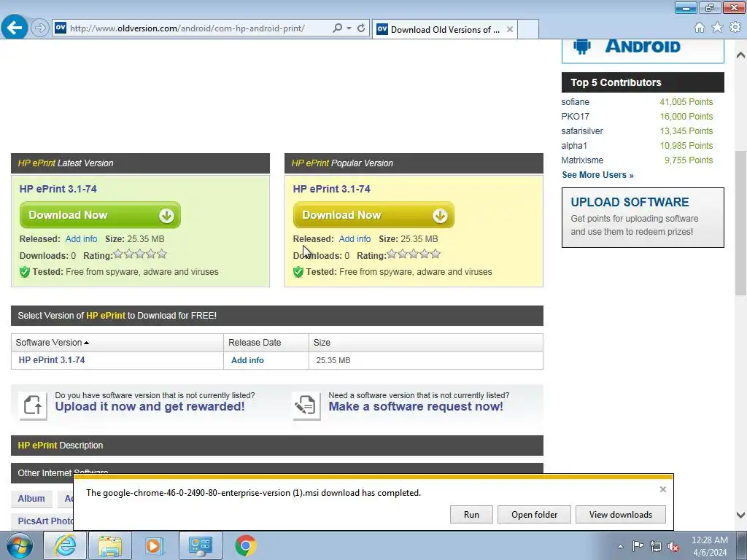Click the upload document icon

point(33,405)
